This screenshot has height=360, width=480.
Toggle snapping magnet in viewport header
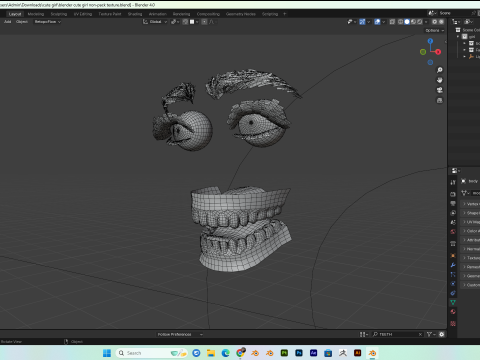click(185, 22)
